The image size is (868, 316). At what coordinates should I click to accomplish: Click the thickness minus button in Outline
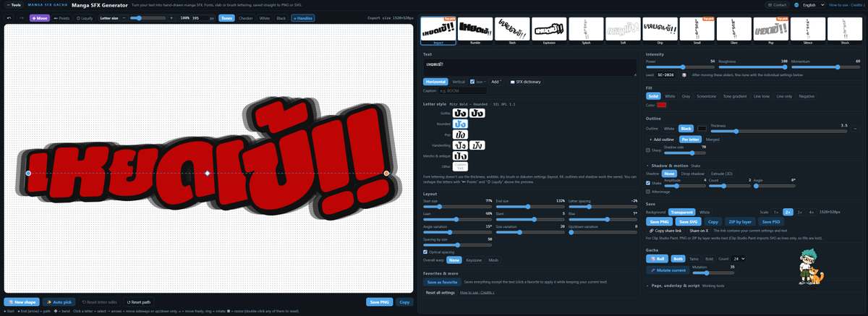pos(855,128)
